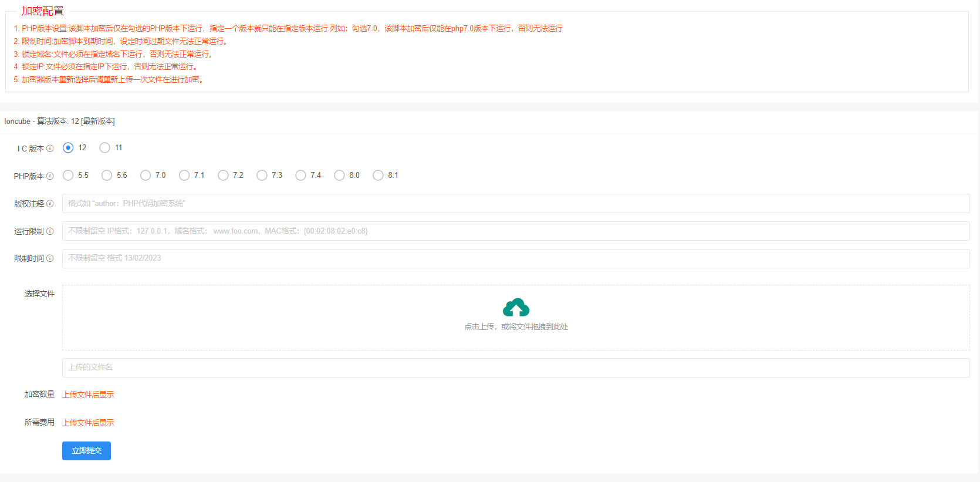Click the info icon beside 版权注释
Viewport: 980px width, 482px height.
pos(50,204)
